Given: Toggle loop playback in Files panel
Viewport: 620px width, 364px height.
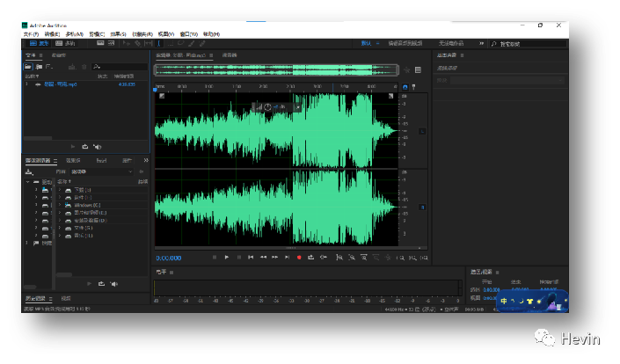Looking at the screenshot, I should [85, 147].
